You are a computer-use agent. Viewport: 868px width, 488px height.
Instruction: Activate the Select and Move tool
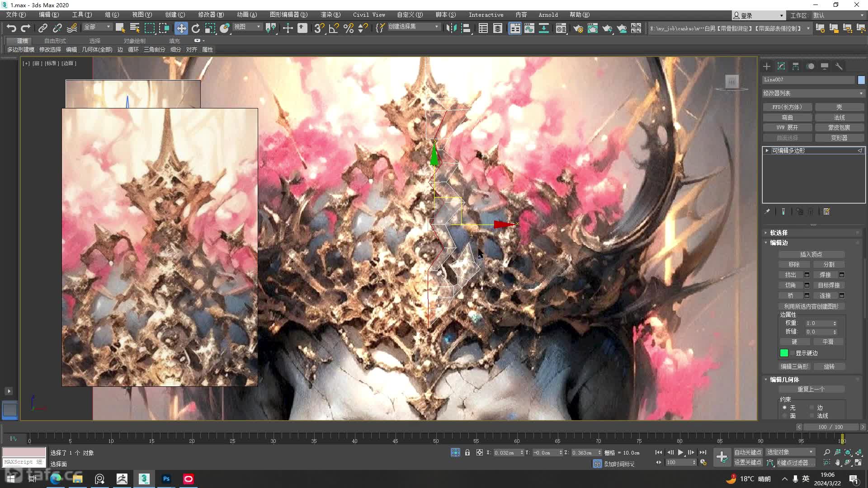pyautogui.click(x=181, y=28)
